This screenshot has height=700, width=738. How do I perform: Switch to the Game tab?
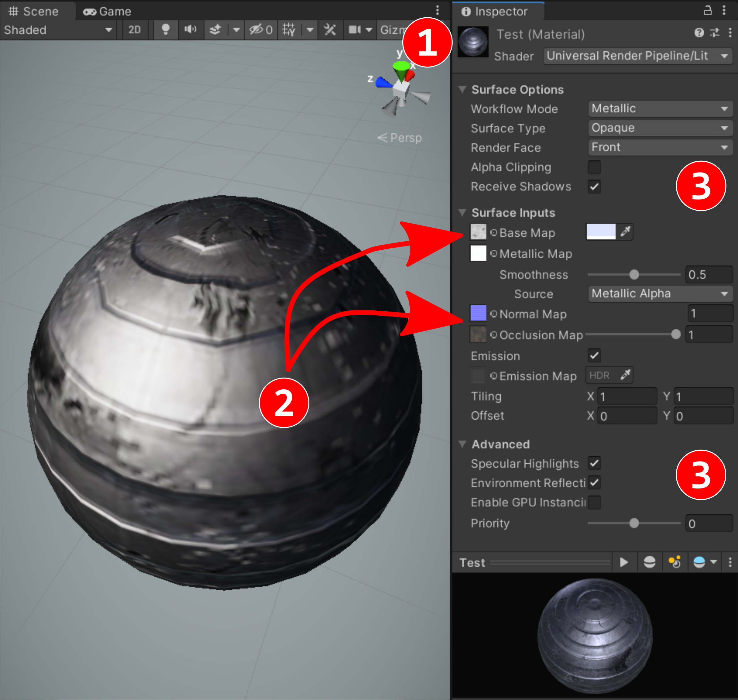[x=107, y=11]
